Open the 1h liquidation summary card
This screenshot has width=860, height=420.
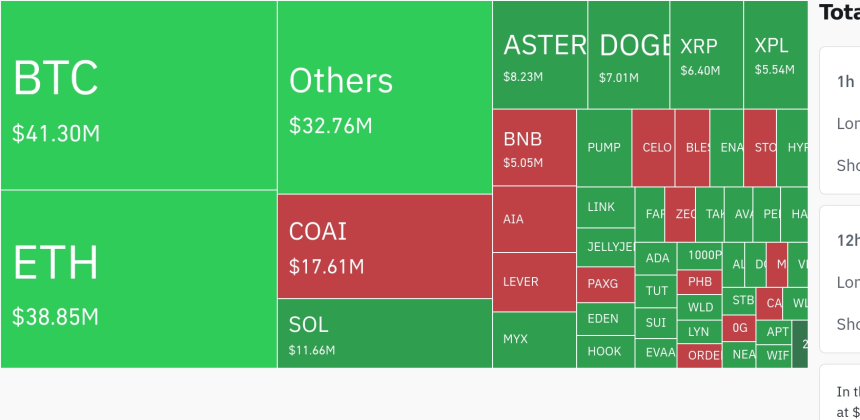[840, 120]
